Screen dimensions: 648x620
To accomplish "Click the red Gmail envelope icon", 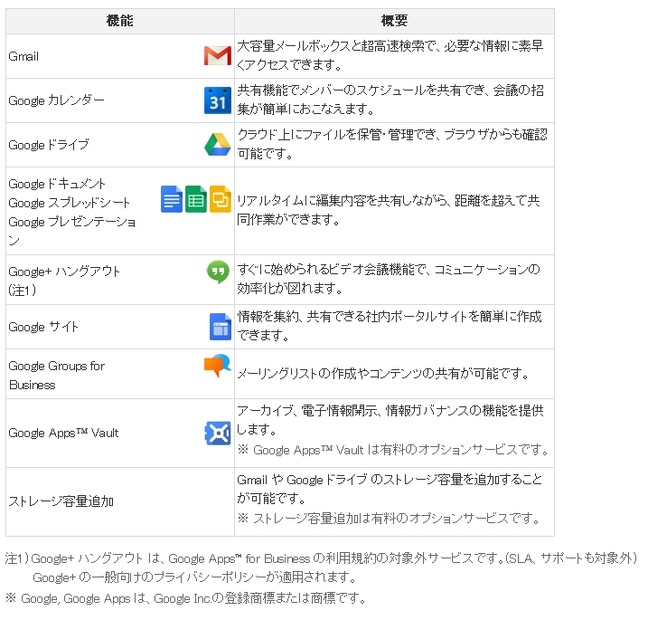I will click(217, 56).
